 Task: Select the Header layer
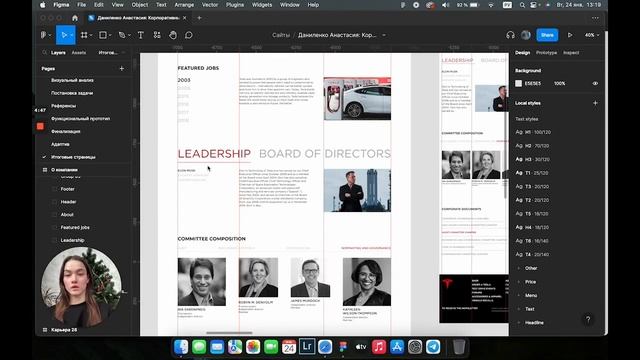(68, 202)
